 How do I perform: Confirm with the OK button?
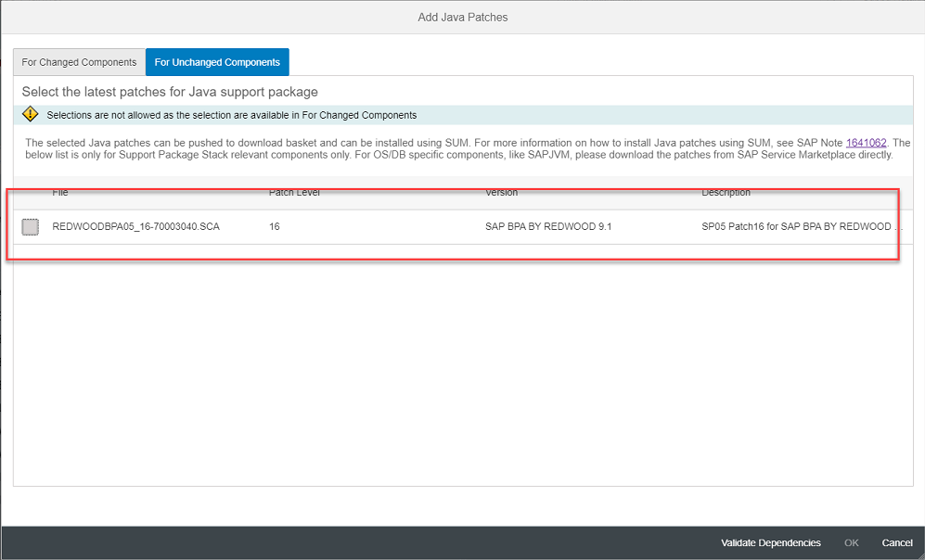[852, 543]
